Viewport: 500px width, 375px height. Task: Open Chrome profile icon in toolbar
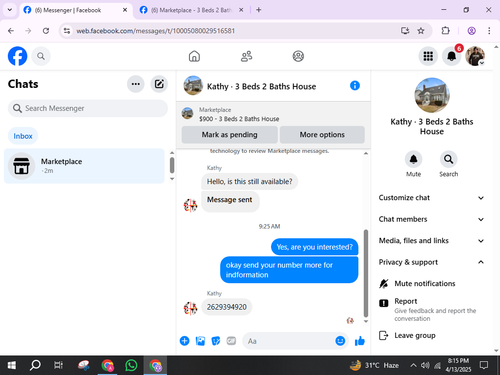471,31
